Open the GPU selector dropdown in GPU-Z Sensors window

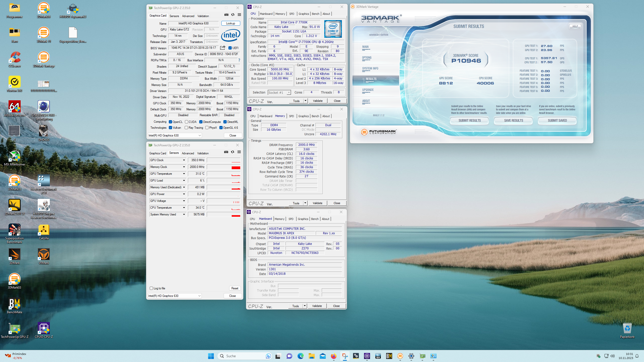(174, 296)
